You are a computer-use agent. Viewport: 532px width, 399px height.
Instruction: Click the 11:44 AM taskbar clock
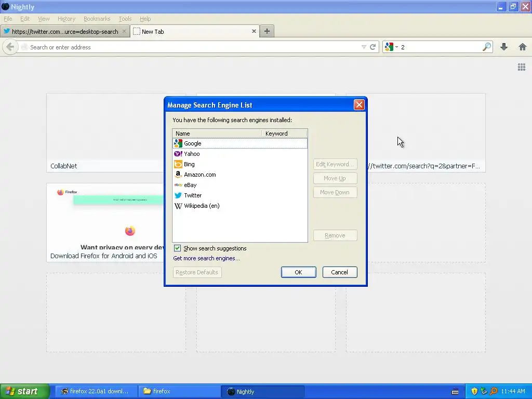click(x=513, y=391)
